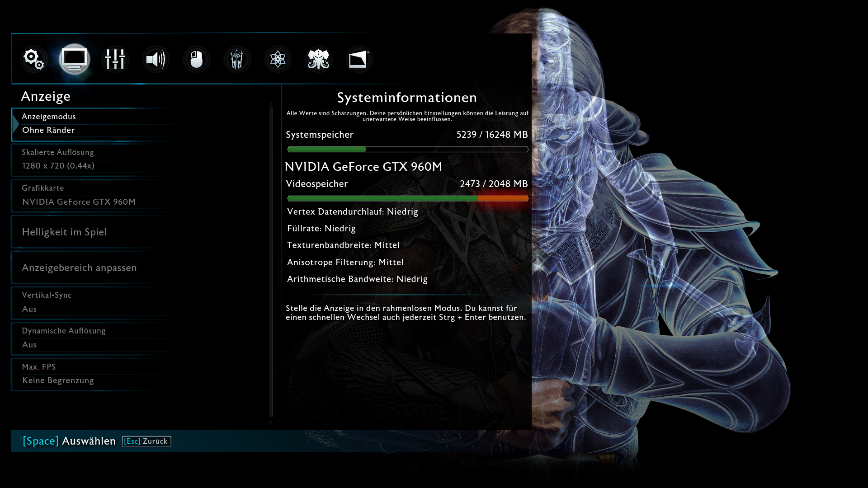Click the WB Games shield icon
Screen dimensions: 868x488
click(359, 59)
